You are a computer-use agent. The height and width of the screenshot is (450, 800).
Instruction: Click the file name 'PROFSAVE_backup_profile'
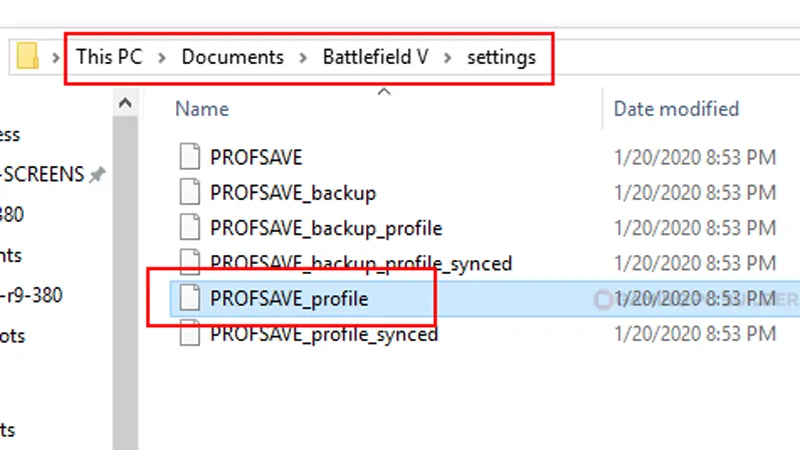[326, 228]
